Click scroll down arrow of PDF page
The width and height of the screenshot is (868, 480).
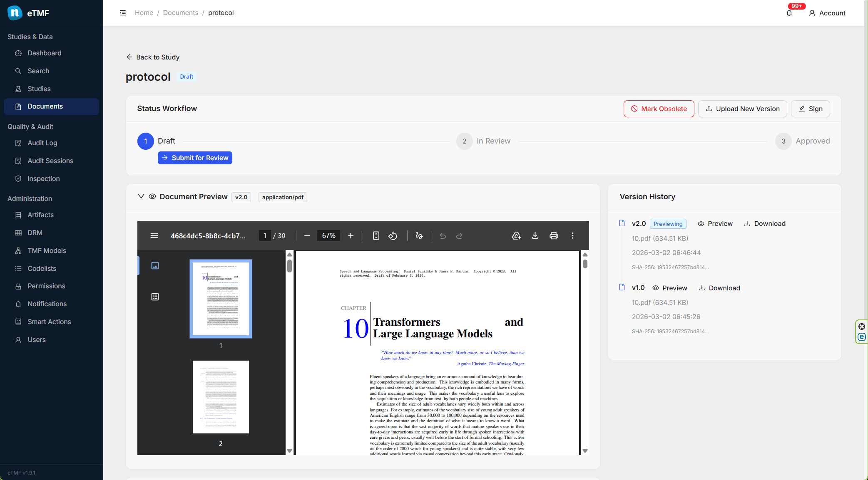pos(585,451)
